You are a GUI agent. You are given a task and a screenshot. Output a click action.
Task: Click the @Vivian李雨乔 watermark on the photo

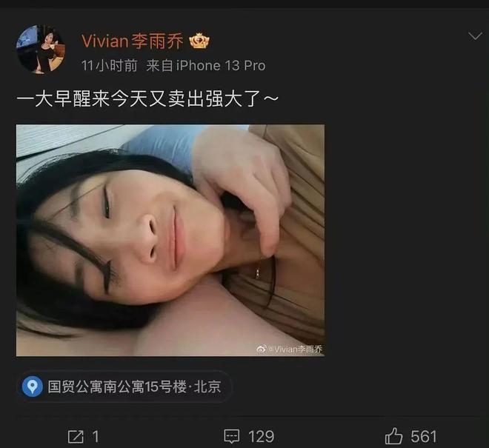tap(295, 349)
